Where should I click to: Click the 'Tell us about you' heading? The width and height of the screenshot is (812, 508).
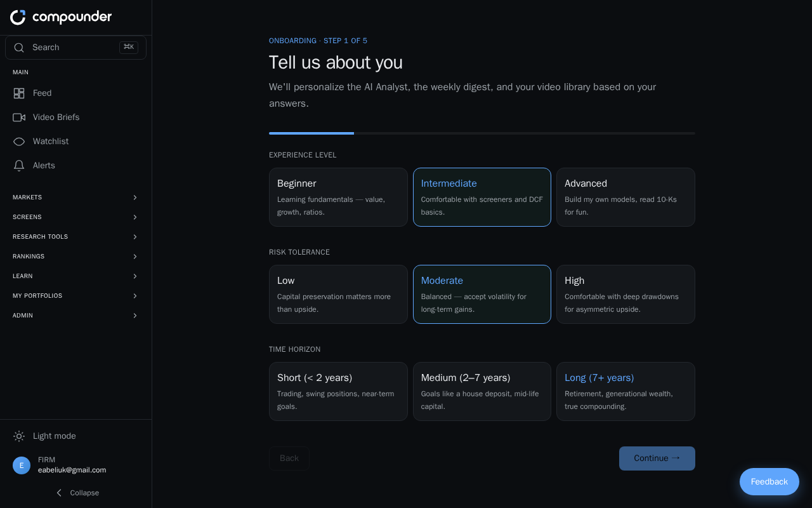pyautogui.click(x=336, y=62)
